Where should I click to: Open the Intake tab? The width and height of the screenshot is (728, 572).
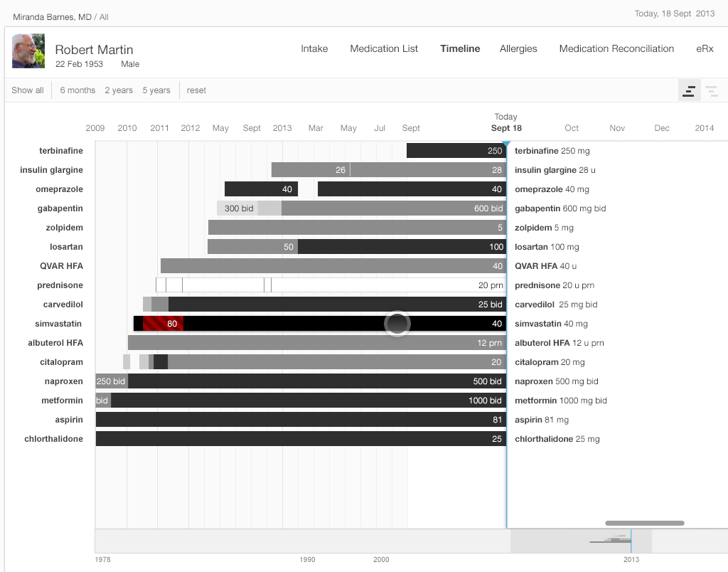314,48
